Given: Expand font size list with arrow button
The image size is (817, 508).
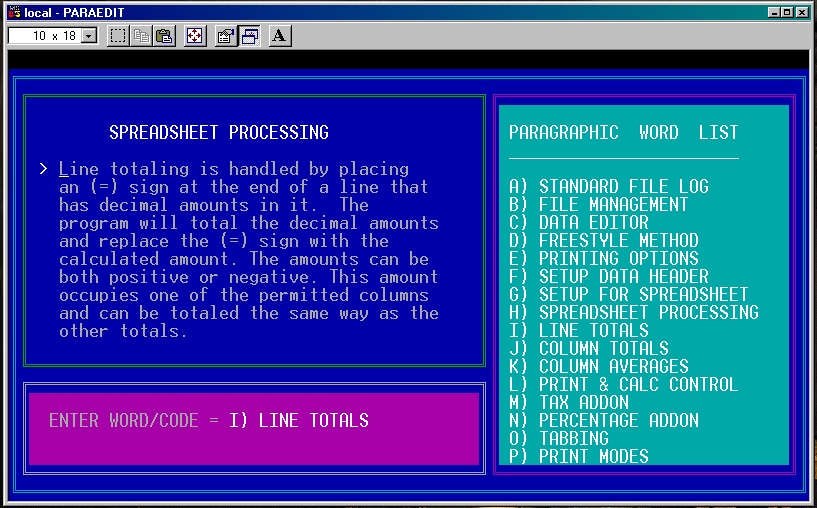Looking at the screenshot, I should (x=90, y=36).
